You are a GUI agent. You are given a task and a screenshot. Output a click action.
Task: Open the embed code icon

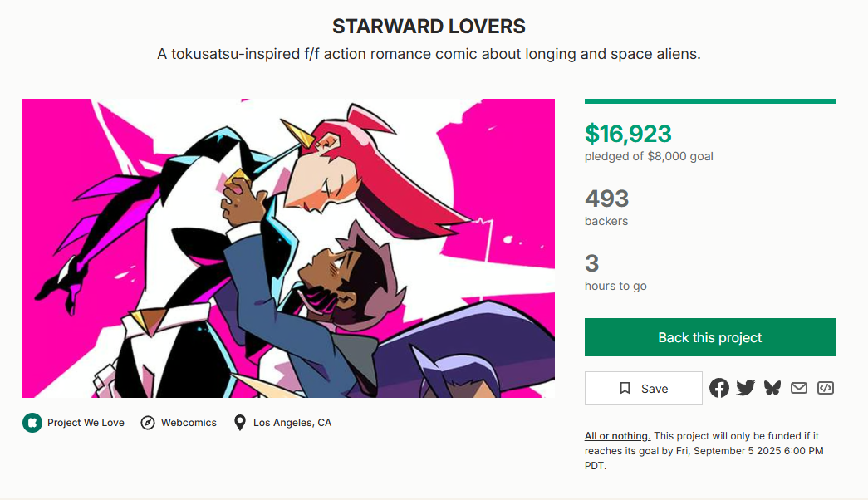[825, 388]
